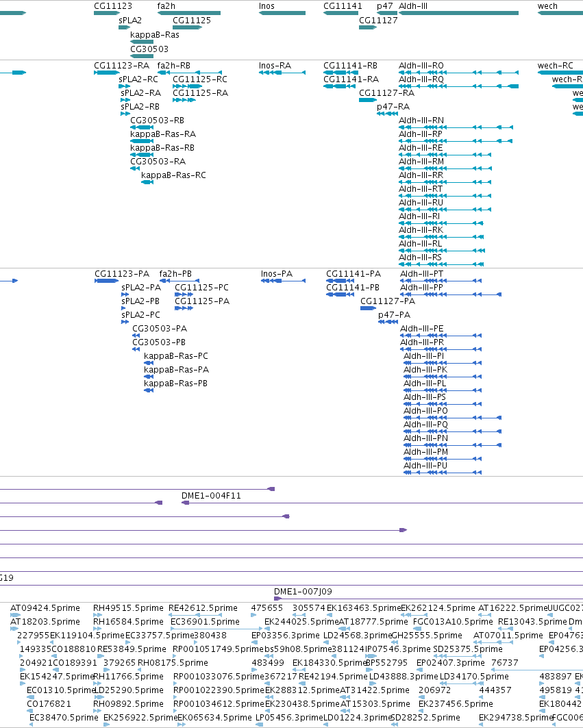Select the Aldh-III-RE transcript label
The height and width of the screenshot is (728, 583).
pyautogui.click(x=421, y=148)
